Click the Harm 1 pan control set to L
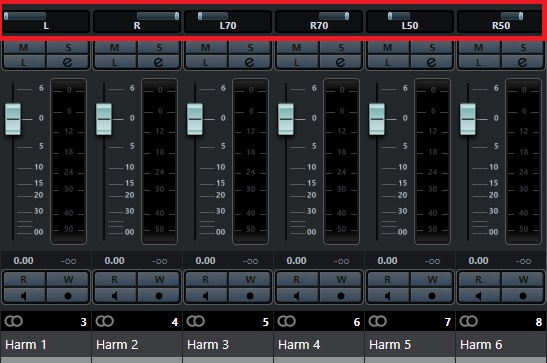Image resolution: width=547 pixels, height=363 pixels. click(46, 22)
